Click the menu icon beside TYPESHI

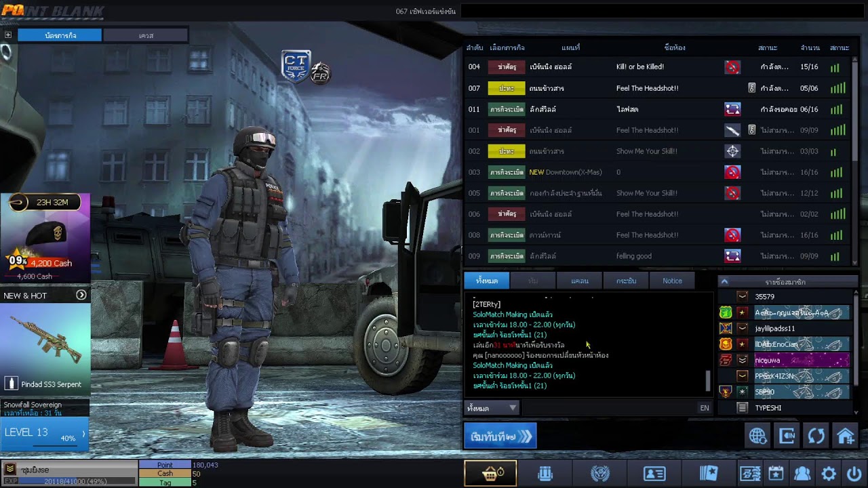(743, 407)
